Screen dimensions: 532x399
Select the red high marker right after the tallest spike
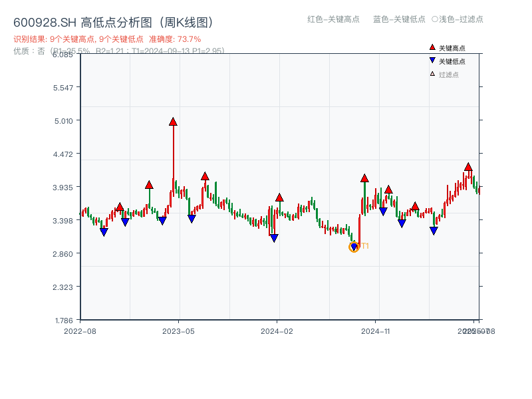pyautogui.click(x=205, y=176)
